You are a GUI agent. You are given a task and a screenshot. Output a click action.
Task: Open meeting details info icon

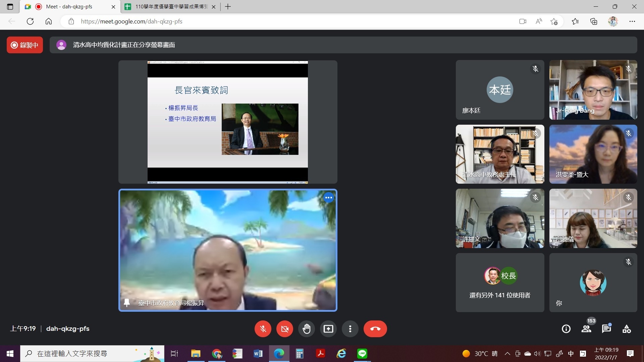click(566, 329)
